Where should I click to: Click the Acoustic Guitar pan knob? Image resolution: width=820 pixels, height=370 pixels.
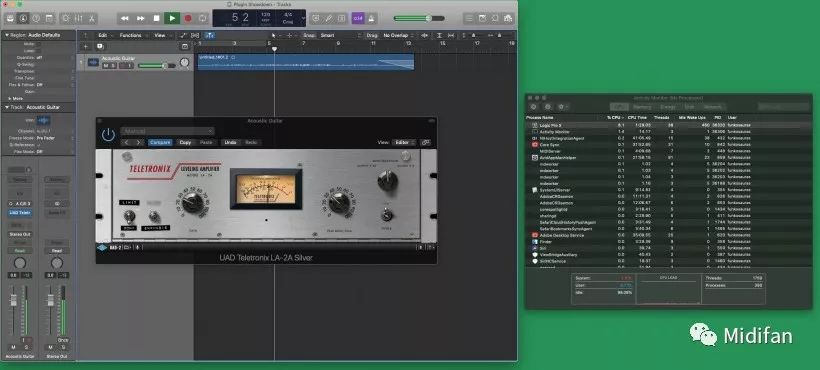(185, 63)
